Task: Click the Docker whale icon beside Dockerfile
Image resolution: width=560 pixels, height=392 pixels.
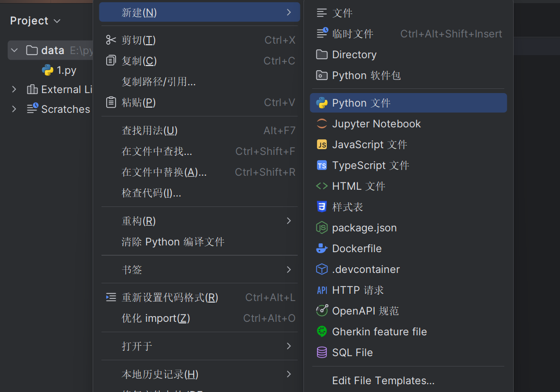Action: pos(322,249)
